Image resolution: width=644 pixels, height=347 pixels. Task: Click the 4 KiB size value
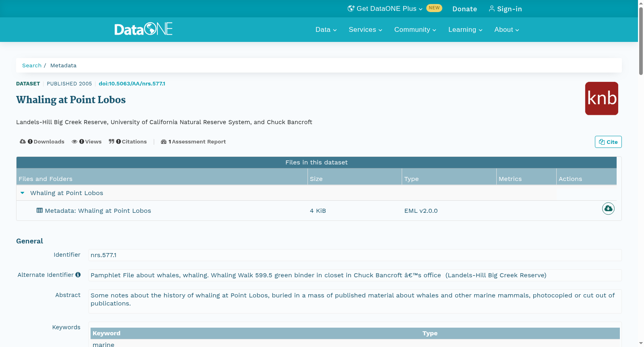pos(318,211)
